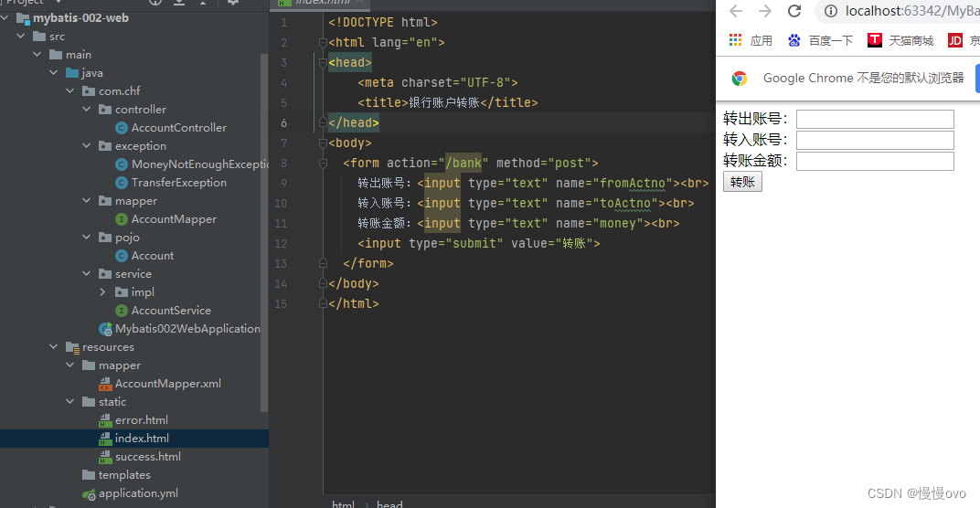
Task: Select AccountService interface icon
Action: coord(122,311)
